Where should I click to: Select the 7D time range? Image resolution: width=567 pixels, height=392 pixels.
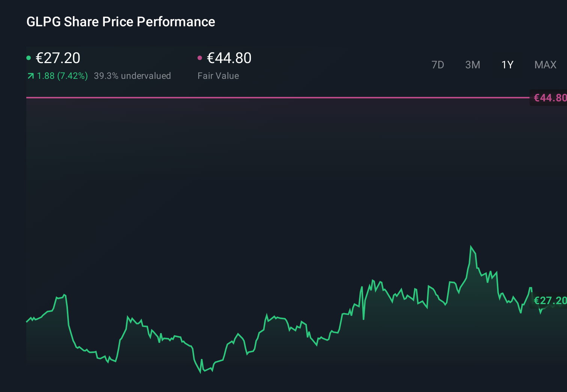click(x=438, y=65)
